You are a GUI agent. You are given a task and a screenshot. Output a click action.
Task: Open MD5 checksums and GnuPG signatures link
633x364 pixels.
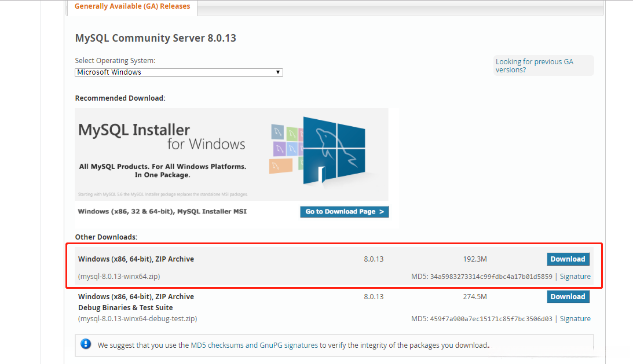pyautogui.click(x=254, y=345)
